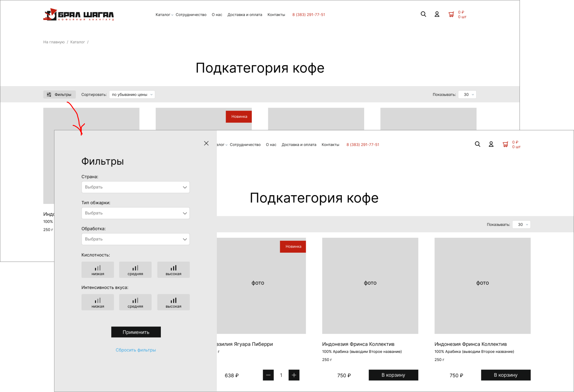Open the shopping cart in top header
This screenshot has height=392, width=574.
tap(451, 14)
